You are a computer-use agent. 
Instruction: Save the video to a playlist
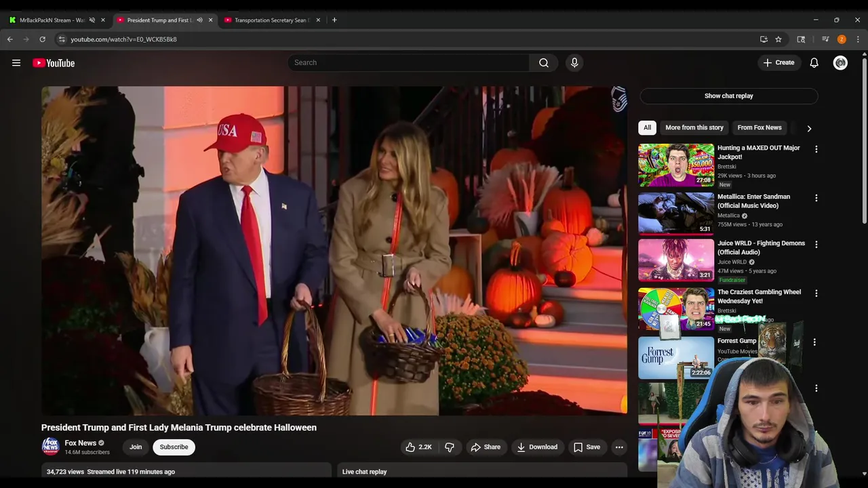(587, 447)
